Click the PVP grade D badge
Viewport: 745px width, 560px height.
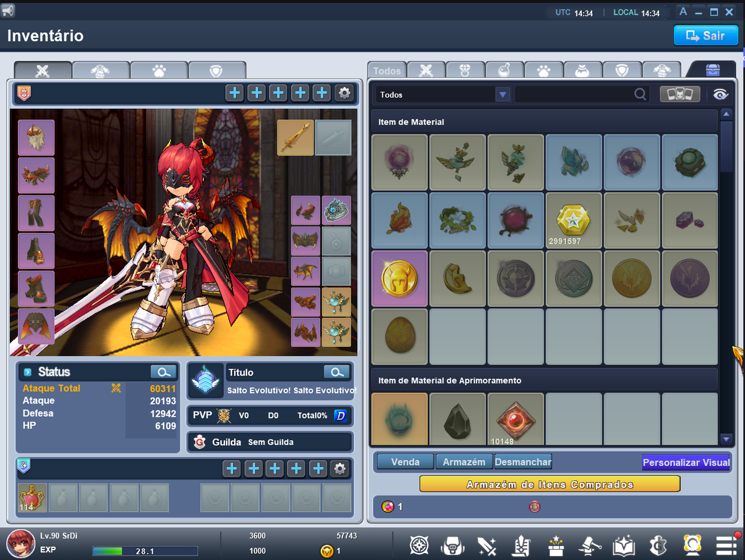click(341, 415)
